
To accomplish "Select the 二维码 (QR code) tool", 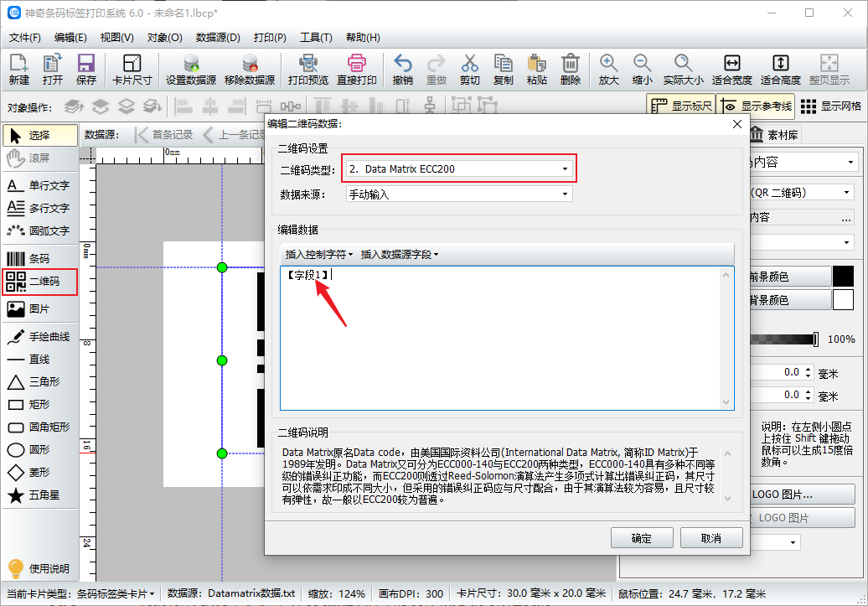I will [x=39, y=282].
